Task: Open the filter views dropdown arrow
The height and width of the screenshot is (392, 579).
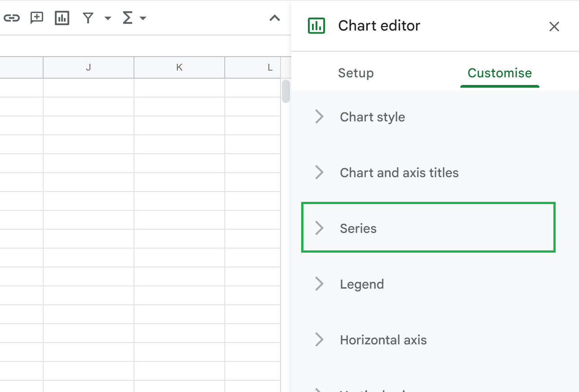Action: coord(107,19)
